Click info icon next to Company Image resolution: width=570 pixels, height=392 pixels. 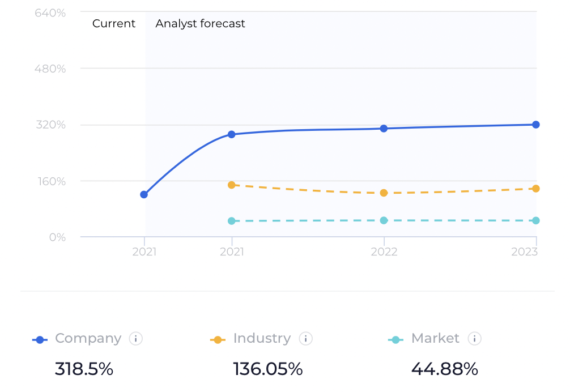click(x=135, y=339)
